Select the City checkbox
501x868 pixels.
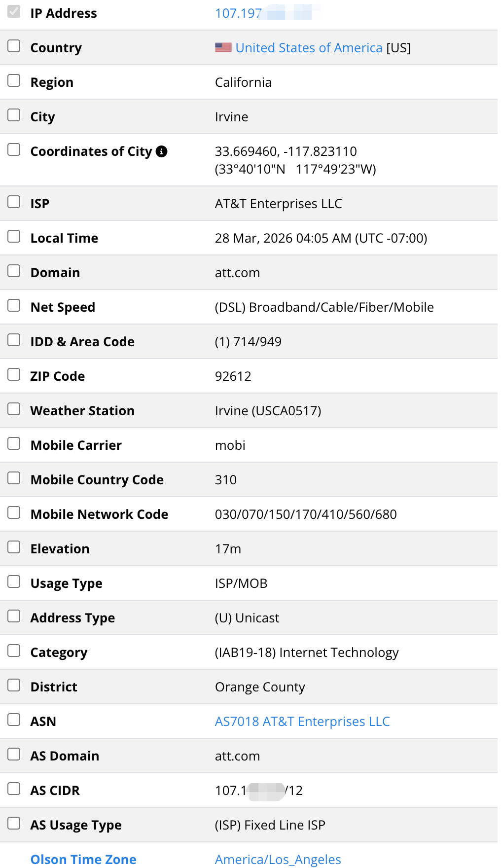pos(14,115)
